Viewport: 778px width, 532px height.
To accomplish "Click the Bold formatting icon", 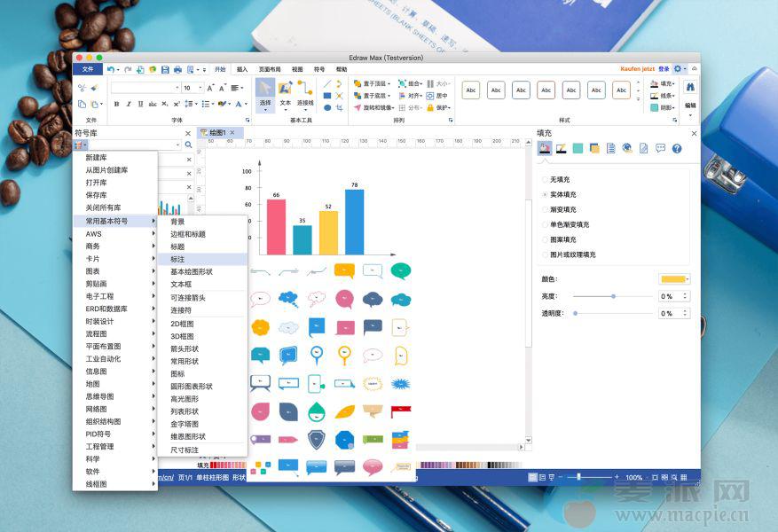I will pyautogui.click(x=117, y=105).
